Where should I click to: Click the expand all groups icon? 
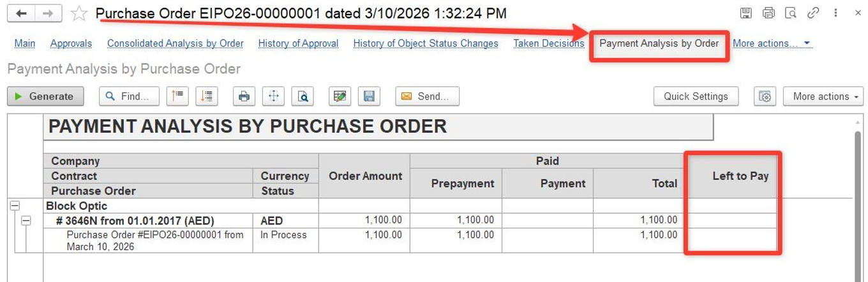point(207,96)
